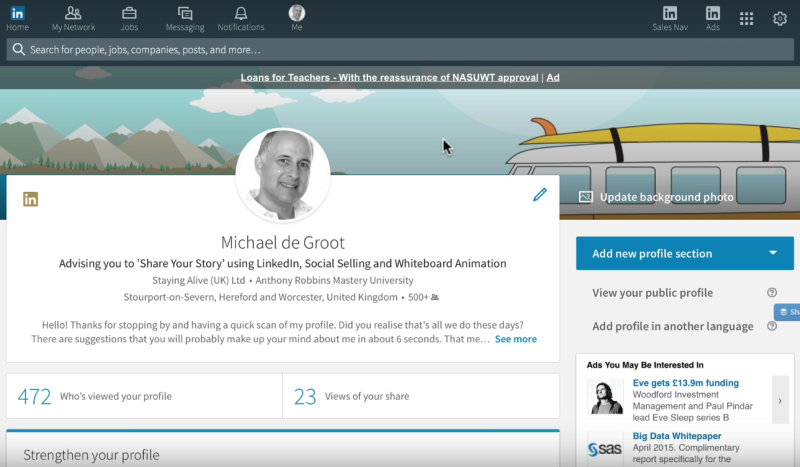Click gold LinkedIn premium badge

[x=31, y=199]
